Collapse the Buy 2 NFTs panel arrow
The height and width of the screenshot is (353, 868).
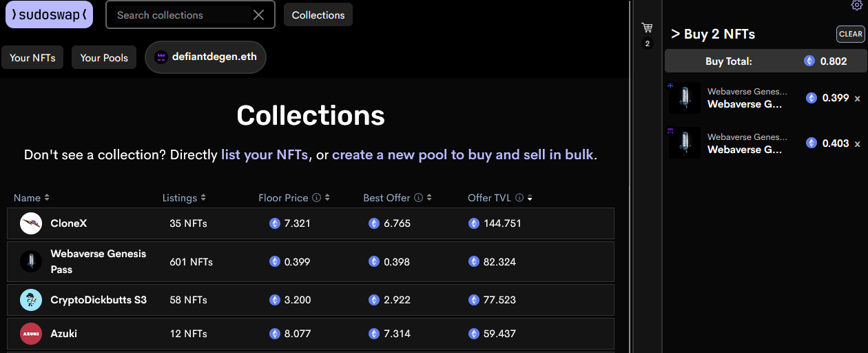tap(676, 34)
